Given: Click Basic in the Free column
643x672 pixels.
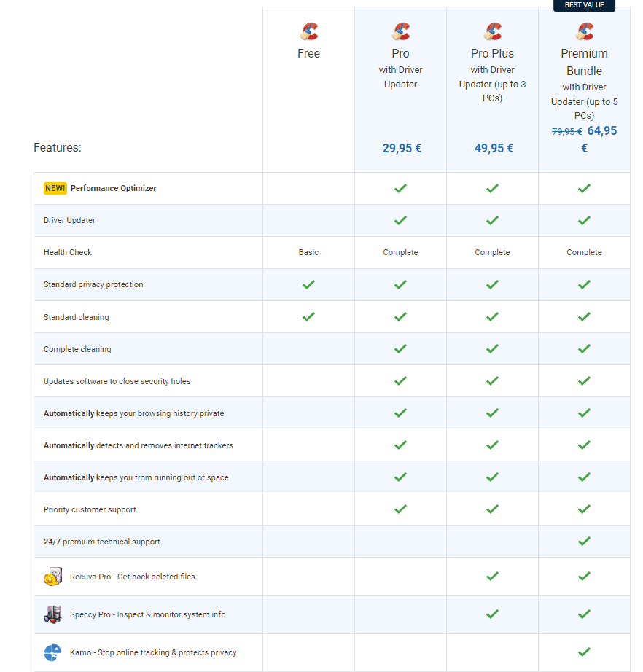Looking at the screenshot, I should click(x=308, y=252).
